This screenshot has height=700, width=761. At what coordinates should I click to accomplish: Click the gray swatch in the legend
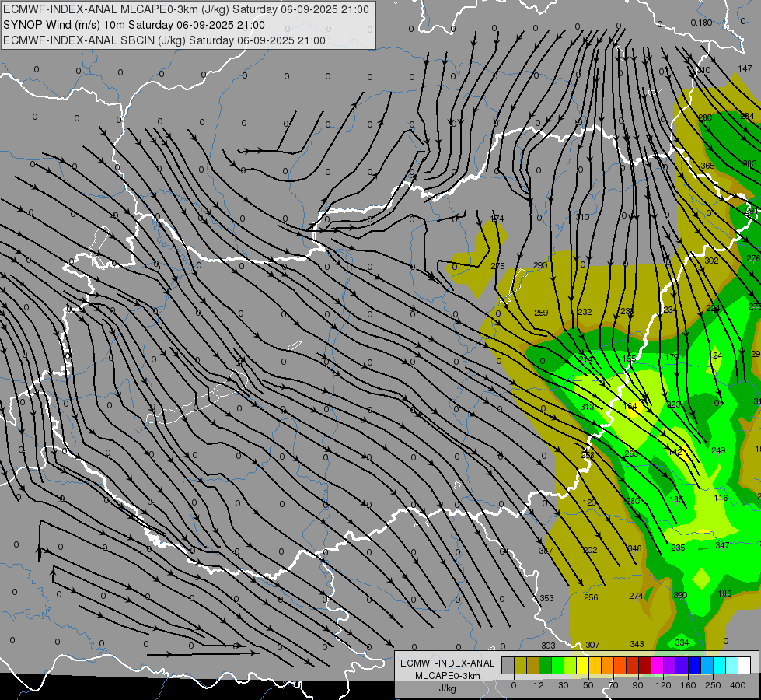point(508,666)
